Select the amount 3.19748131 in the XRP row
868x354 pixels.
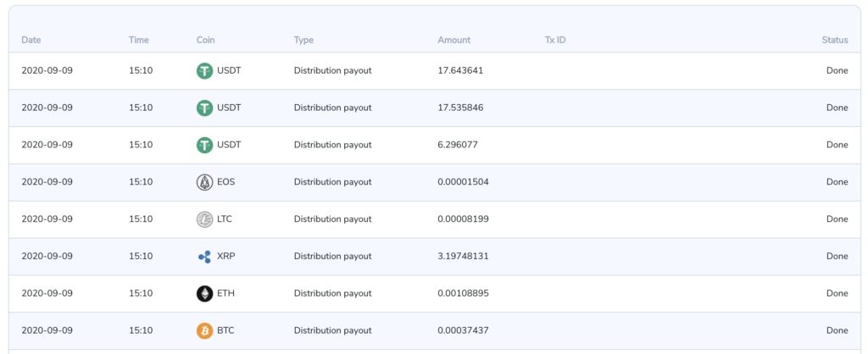tap(463, 257)
